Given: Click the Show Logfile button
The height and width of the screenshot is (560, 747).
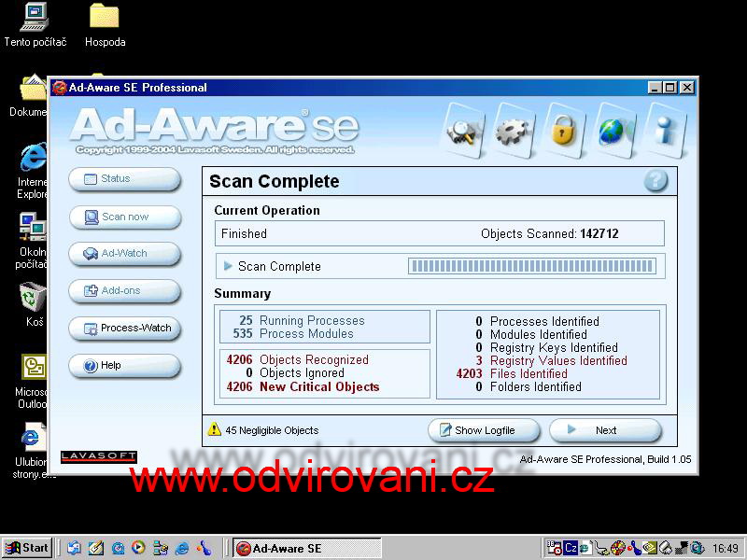Looking at the screenshot, I should click(484, 430).
